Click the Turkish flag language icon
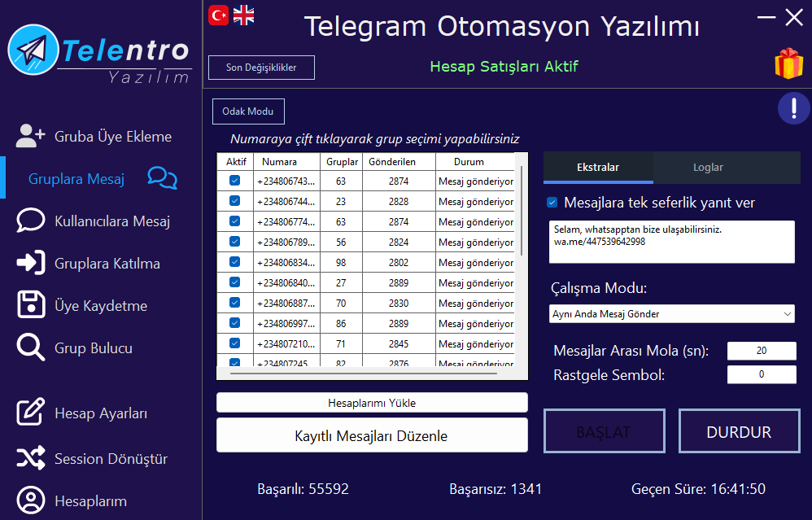Viewport: 812px width, 520px height. (218, 15)
